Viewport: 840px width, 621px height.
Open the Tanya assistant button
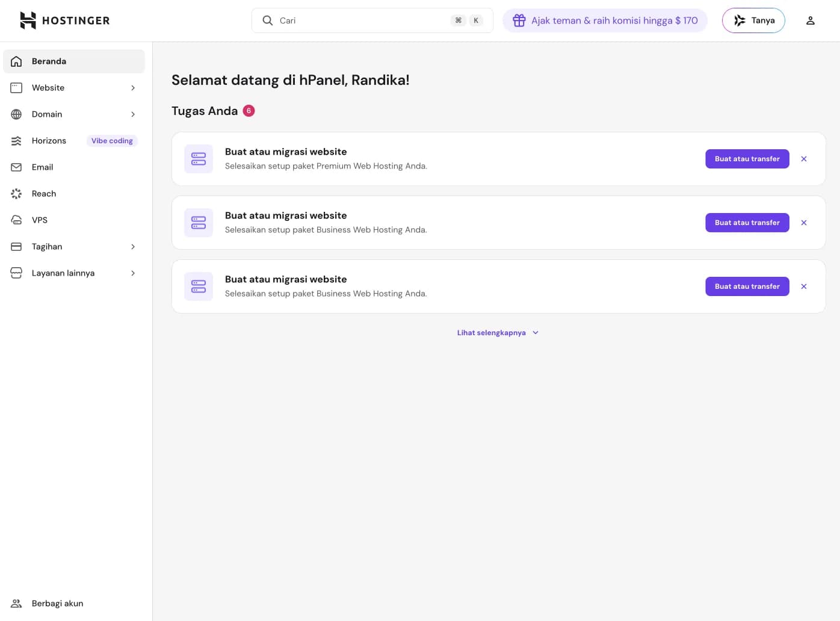click(753, 20)
